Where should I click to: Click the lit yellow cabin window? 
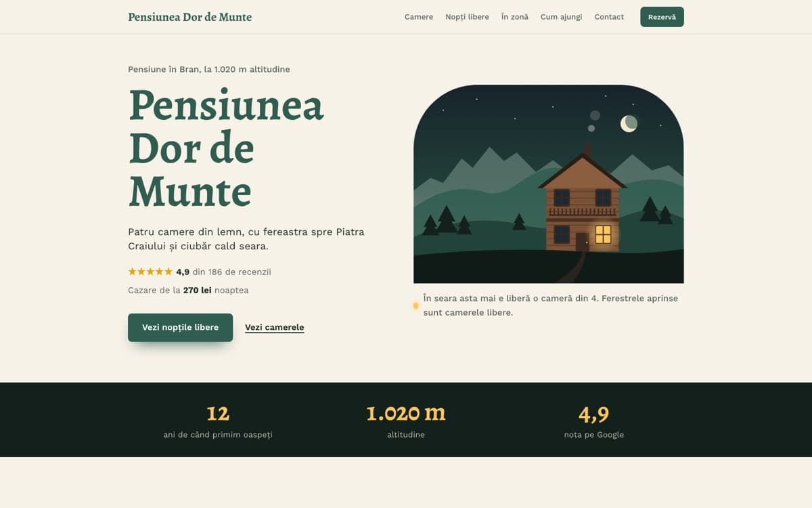pos(603,234)
